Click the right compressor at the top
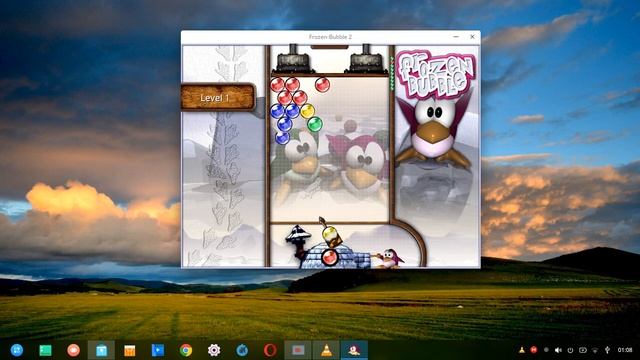Screen dimensions: 640x360 tap(366, 59)
